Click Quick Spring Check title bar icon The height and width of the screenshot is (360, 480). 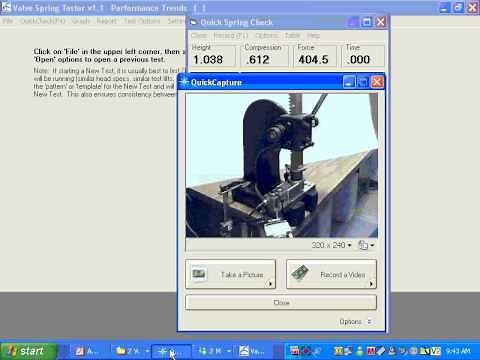pyautogui.click(x=193, y=22)
